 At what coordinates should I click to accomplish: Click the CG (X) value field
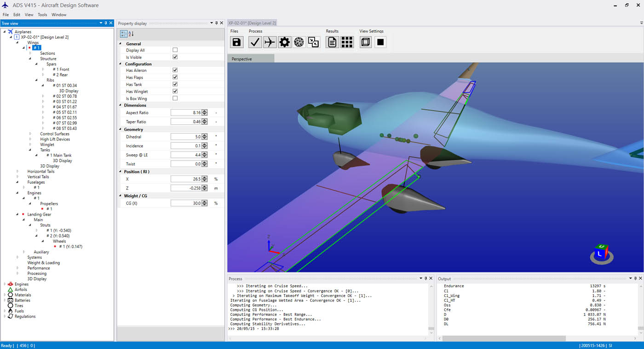pyautogui.click(x=186, y=203)
